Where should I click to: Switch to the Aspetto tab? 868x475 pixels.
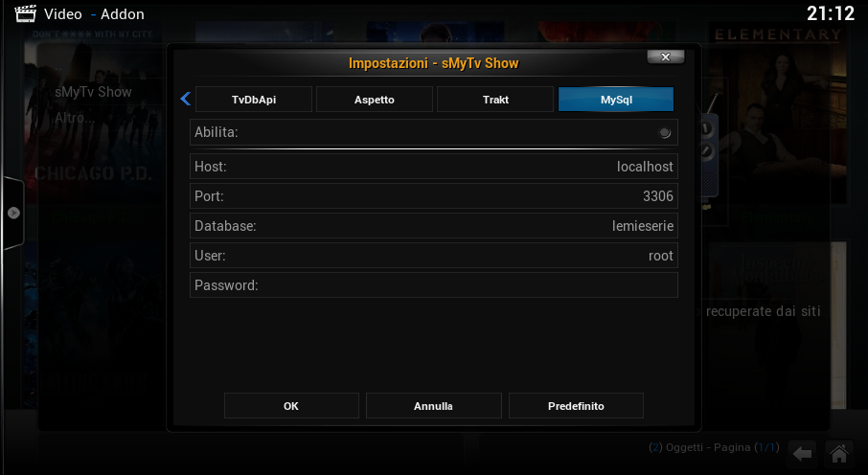(x=375, y=99)
